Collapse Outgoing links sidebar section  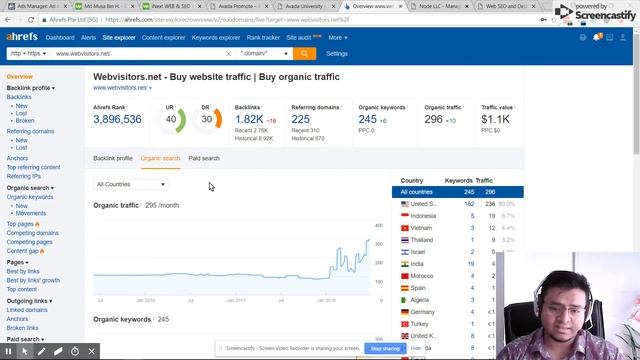[x=29, y=301]
